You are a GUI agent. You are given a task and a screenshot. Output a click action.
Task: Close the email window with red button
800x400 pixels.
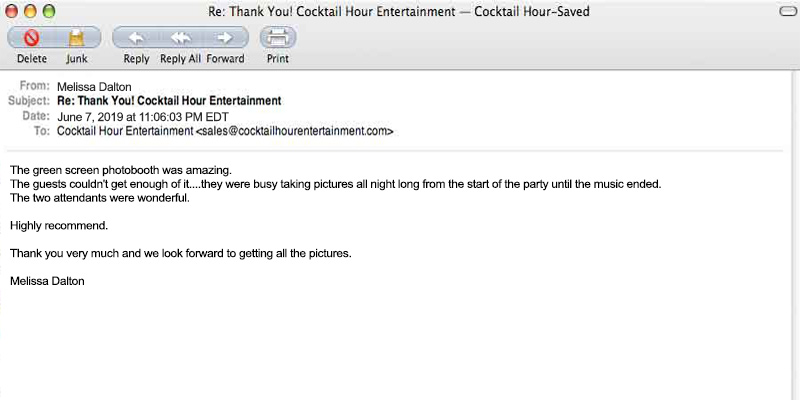point(13,11)
